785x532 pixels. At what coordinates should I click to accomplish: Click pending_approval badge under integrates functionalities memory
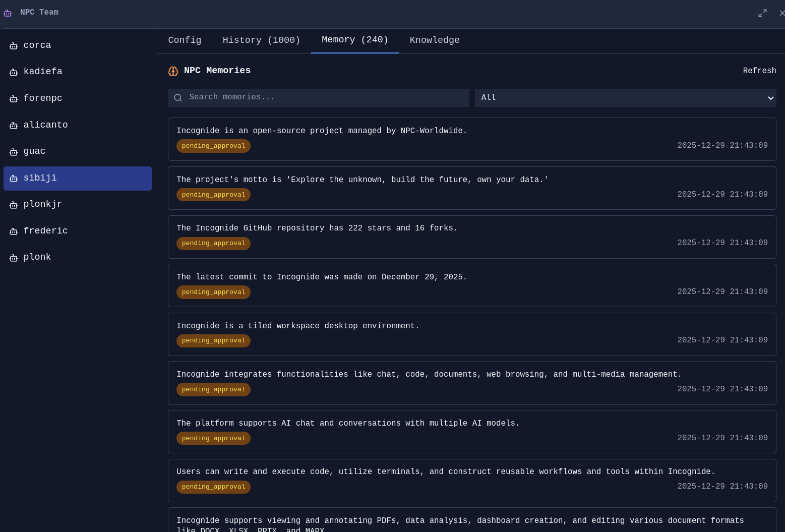click(x=213, y=390)
